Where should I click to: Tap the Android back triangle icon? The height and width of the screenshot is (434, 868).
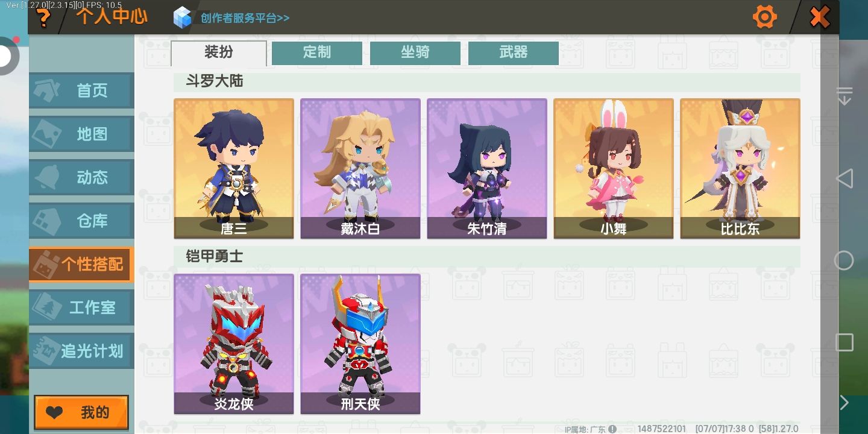[844, 178]
